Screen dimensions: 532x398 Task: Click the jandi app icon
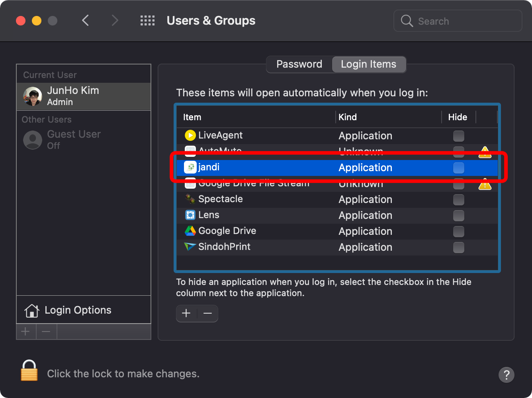click(x=190, y=167)
